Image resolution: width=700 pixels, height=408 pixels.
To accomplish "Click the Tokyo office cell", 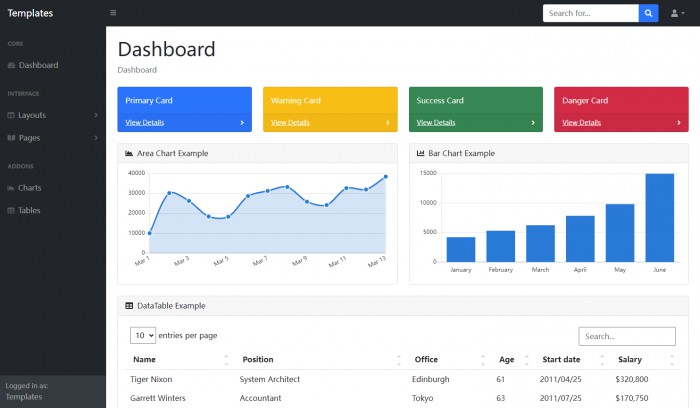I will pos(422,398).
